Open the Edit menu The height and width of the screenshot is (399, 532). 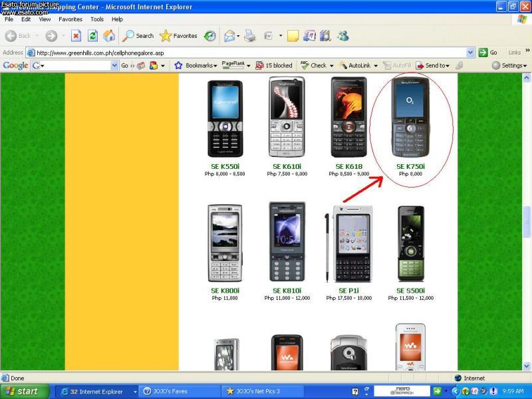(26, 19)
